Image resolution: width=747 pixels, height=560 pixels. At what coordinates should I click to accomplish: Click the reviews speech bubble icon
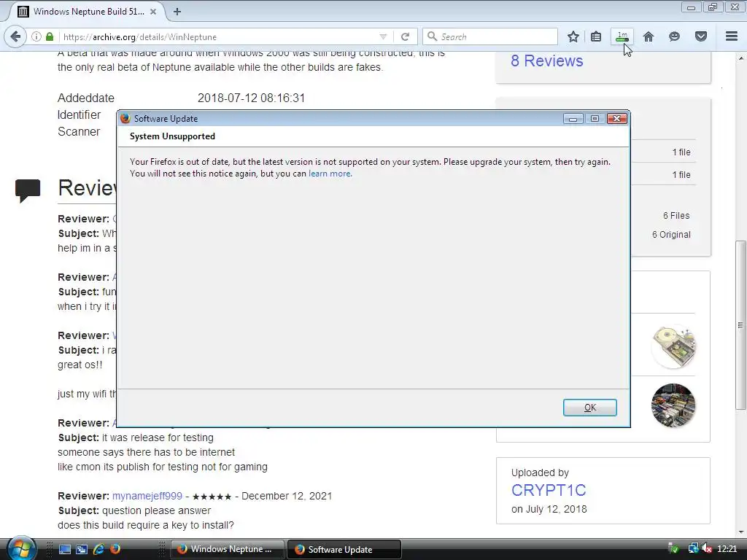point(28,190)
